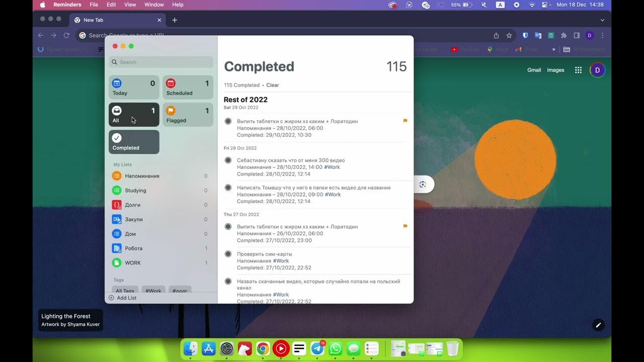The image size is (644, 362).
Task: Click the completion circle on 'Себастиану сказать' reminder
Action: click(228, 160)
